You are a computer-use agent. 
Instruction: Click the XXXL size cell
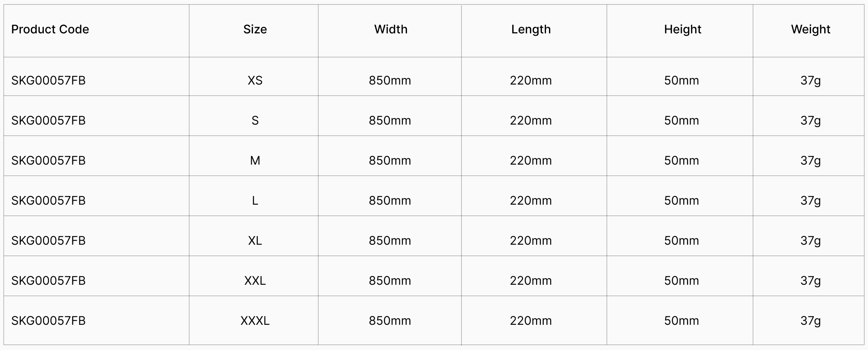[x=255, y=321]
